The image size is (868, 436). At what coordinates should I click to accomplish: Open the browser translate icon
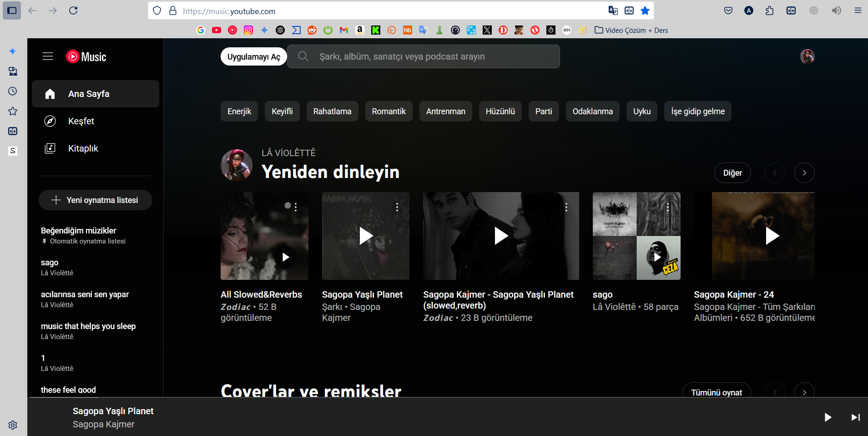coord(613,11)
